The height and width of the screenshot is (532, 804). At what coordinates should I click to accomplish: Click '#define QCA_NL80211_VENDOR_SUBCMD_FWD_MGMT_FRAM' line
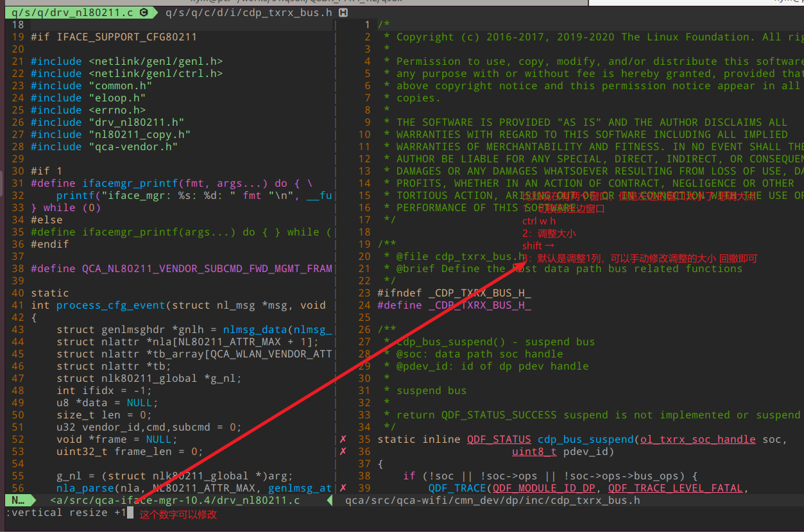[x=181, y=269]
